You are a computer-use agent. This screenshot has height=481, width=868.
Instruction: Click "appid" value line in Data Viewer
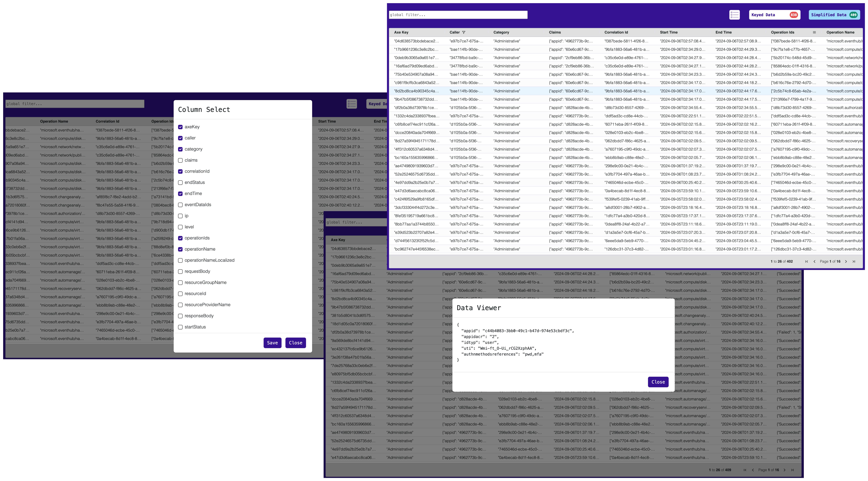pyautogui.click(x=518, y=331)
